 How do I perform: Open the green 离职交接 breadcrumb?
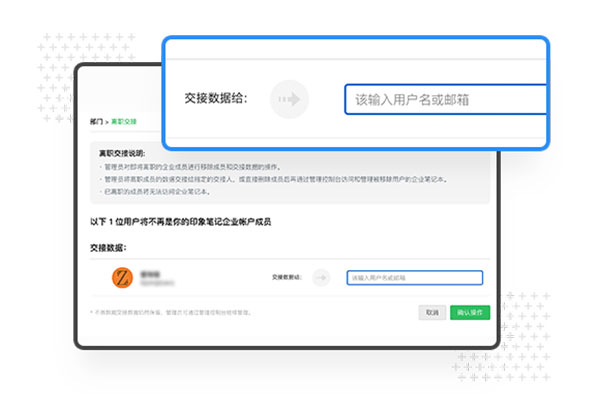tap(124, 121)
